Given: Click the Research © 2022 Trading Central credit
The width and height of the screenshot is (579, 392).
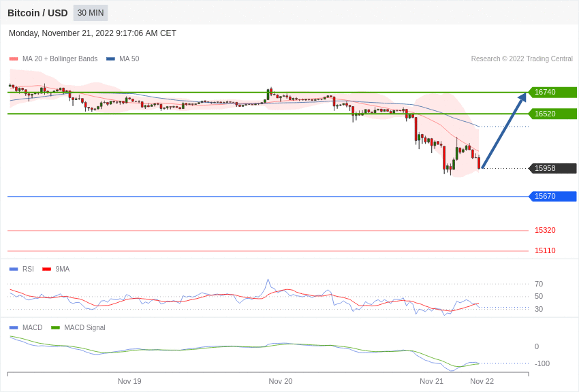Looking at the screenshot, I should coord(522,59).
